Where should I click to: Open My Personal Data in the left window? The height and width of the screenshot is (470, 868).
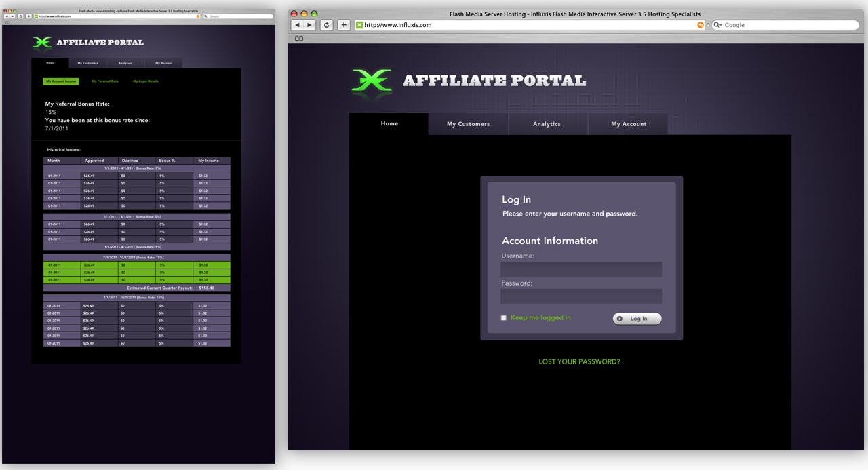(104, 81)
